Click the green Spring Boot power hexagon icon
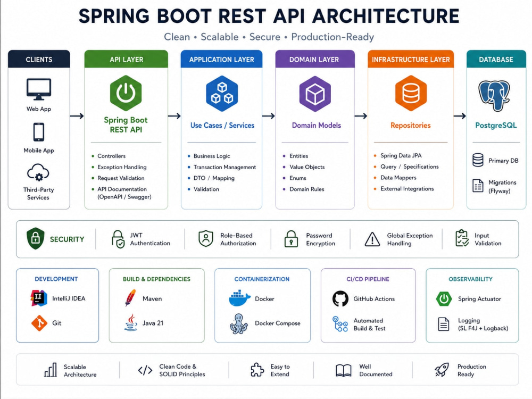Screen dimensions: 532x399 pos(126,93)
